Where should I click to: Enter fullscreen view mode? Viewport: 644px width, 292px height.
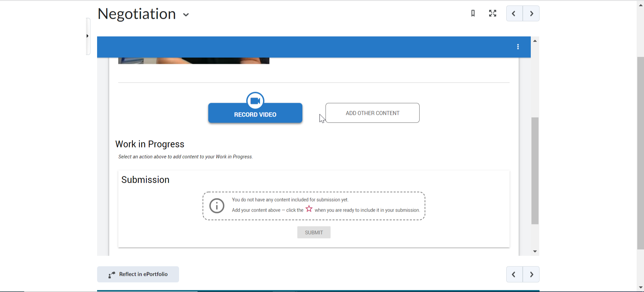tap(492, 13)
